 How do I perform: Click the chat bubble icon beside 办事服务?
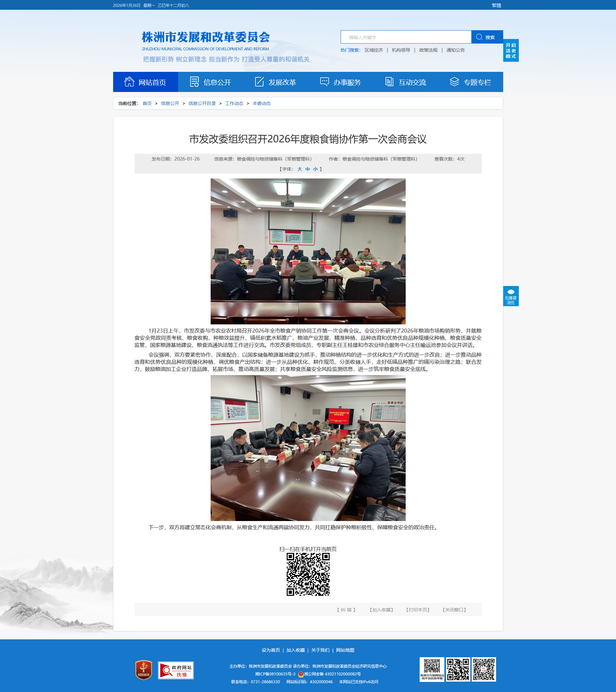[x=324, y=82]
